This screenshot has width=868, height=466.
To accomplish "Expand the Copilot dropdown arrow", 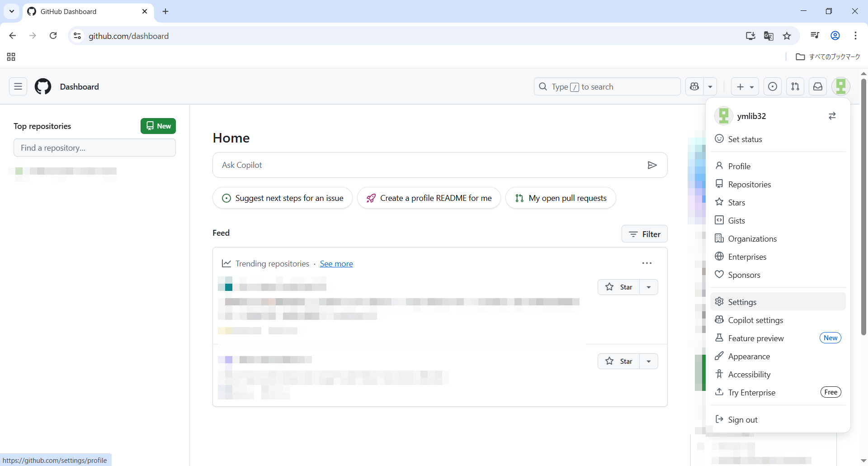I will [710, 86].
